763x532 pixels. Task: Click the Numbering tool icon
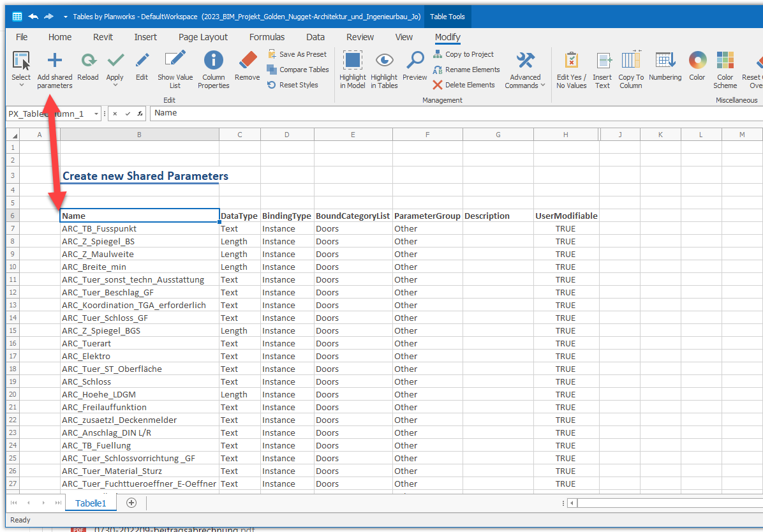(x=665, y=61)
